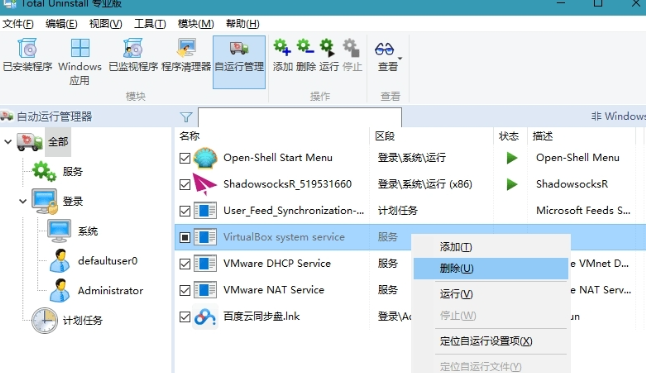Select the User_Feed_Synchronization row name

tap(294, 211)
